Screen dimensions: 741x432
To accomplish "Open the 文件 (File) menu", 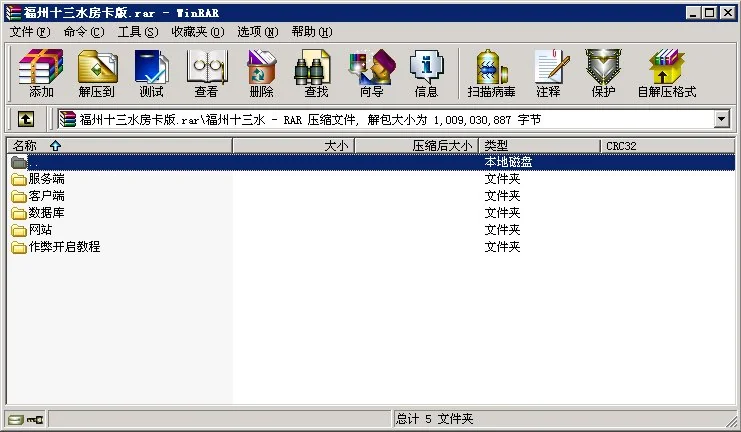I will pyautogui.click(x=30, y=32).
